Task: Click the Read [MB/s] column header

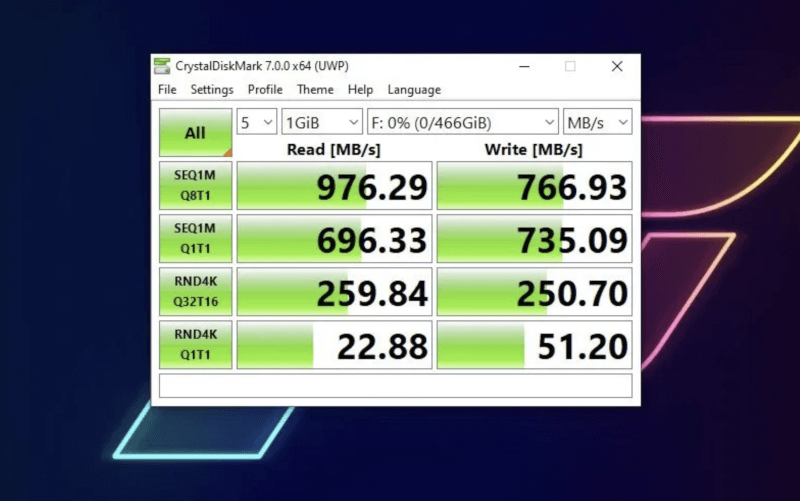Action: [x=334, y=149]
